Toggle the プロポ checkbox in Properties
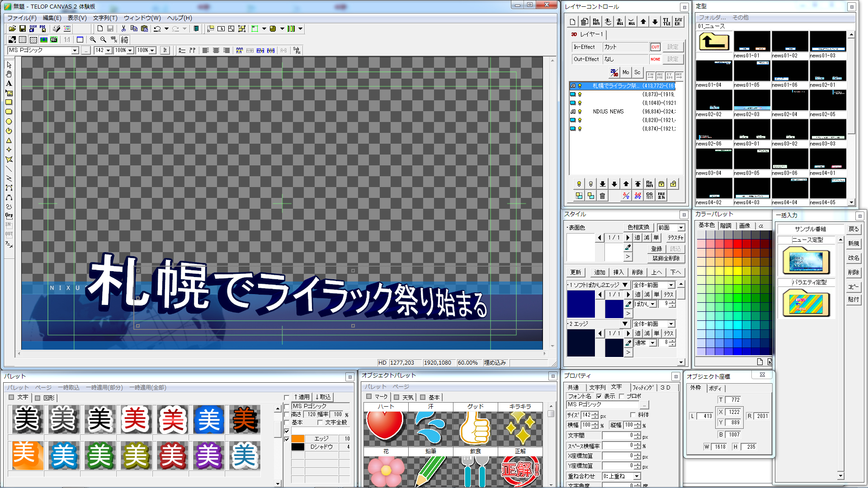This screenshot has height=488, width=868. click(622, 396)
